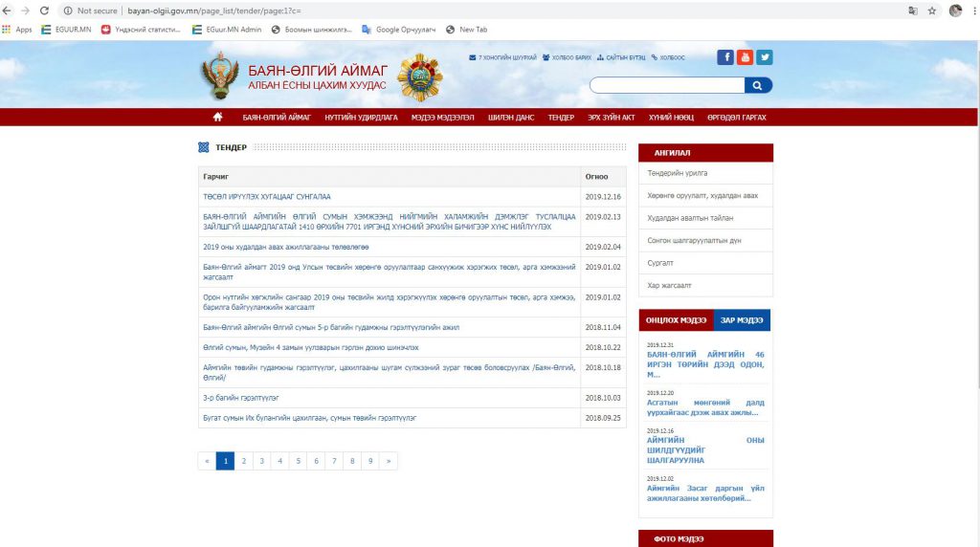Reload the page in browser
The image size is (980, 547).
coord(44,11)
